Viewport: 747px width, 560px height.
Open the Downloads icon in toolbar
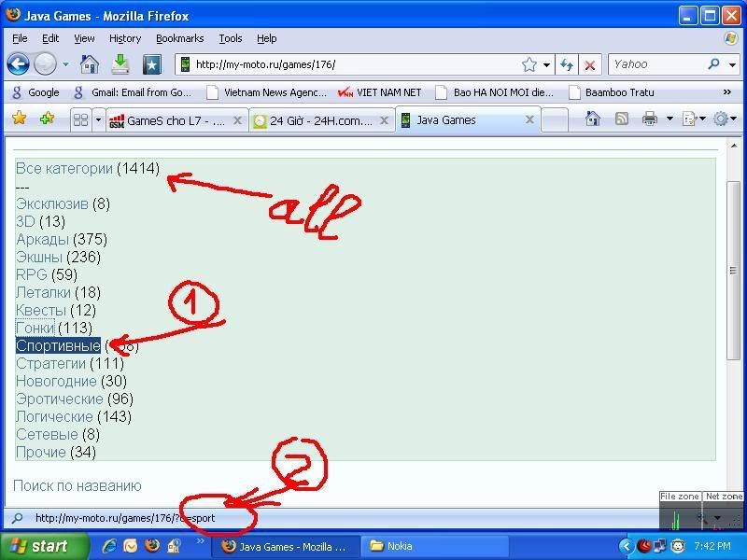(x=120, y=64)
